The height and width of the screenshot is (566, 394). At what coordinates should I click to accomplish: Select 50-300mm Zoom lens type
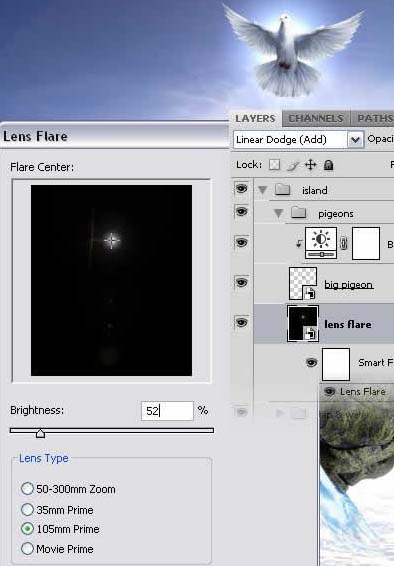[x=27, y=489]
